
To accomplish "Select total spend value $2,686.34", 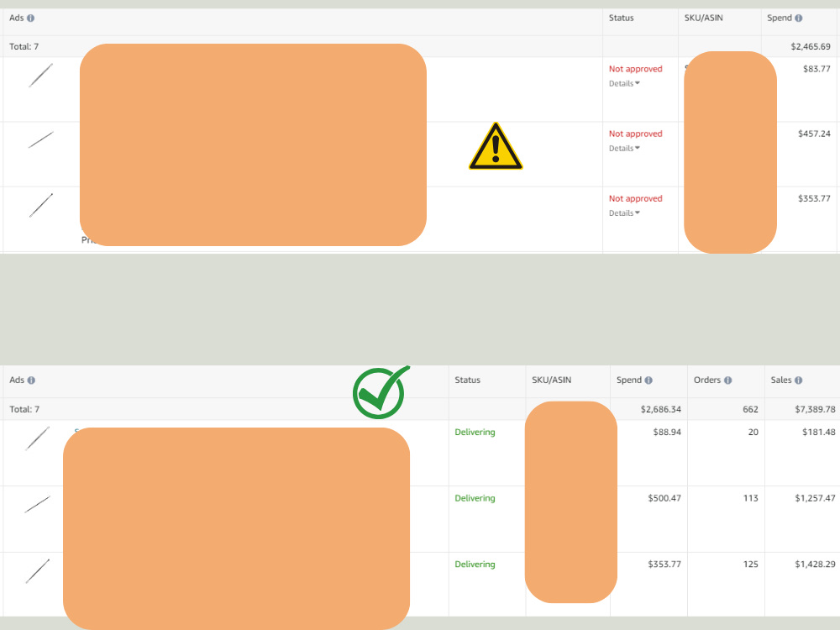I will pos(660,410).
